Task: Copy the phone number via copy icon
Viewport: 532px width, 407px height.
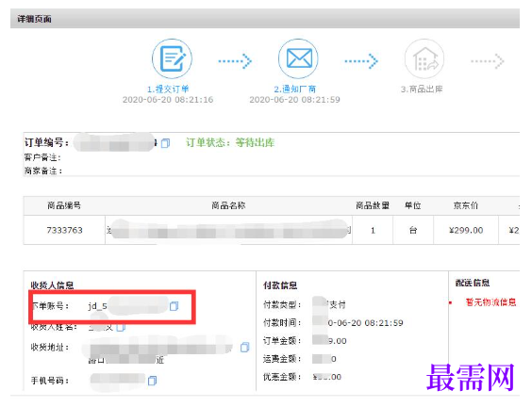Action: (x=153, y=381)
